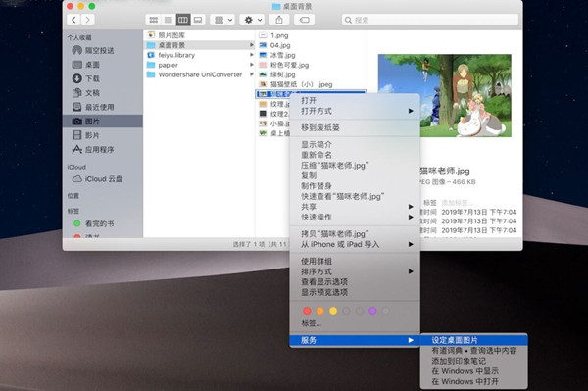Expand 打开方式 submenu
The width and height of the screenshot is (588, 391).
pyautogui.click(x=355, y=111)
